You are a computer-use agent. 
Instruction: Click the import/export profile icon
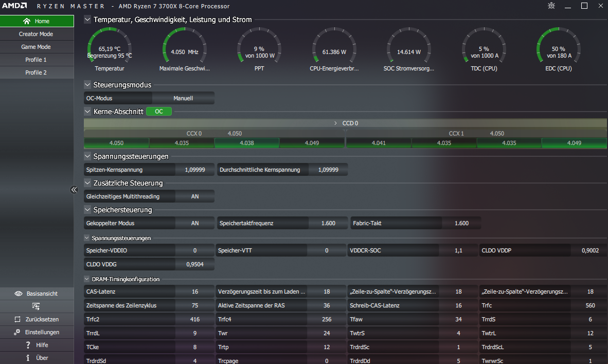pos(36,306)
